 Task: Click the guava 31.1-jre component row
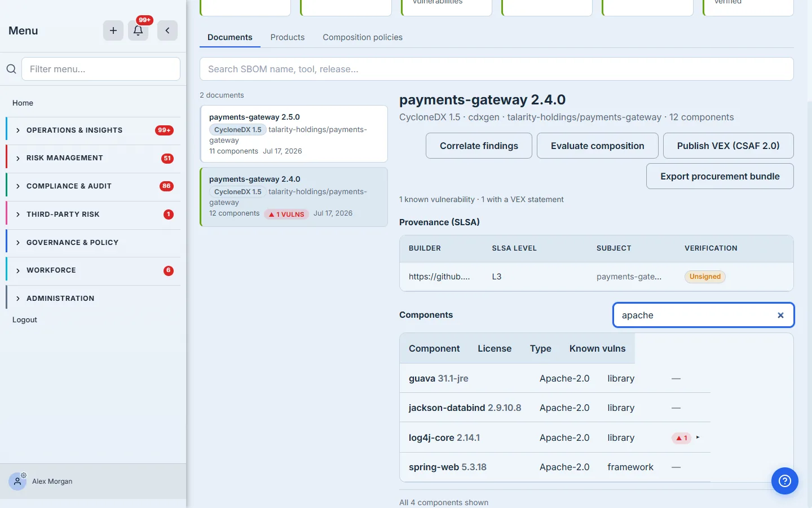(555, 378)
